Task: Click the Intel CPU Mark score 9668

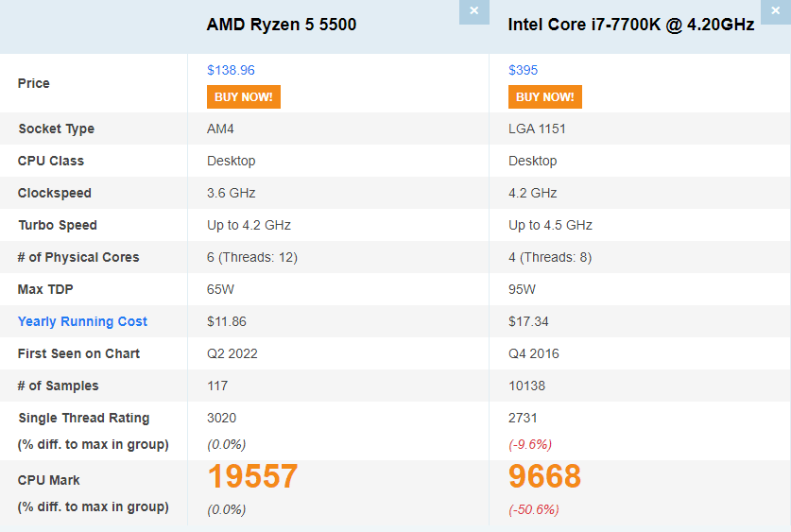Action: (x=544, y=477)
